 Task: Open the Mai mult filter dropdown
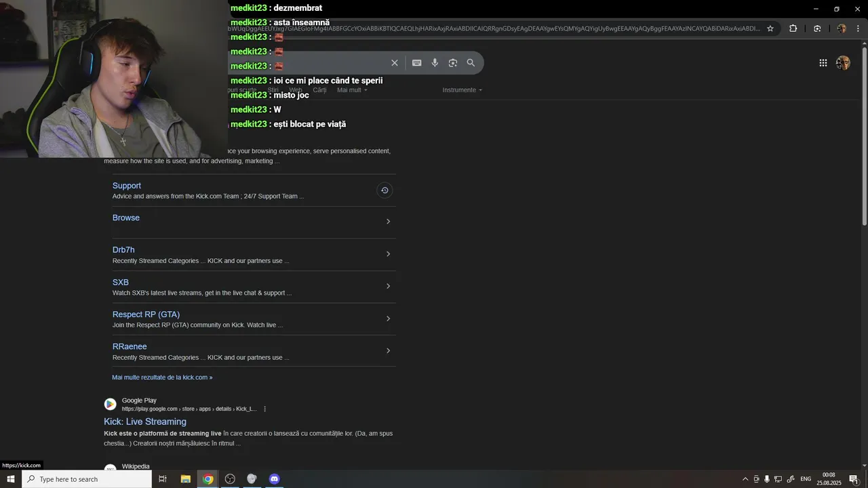pyautogui.click(x=352, y=90)
